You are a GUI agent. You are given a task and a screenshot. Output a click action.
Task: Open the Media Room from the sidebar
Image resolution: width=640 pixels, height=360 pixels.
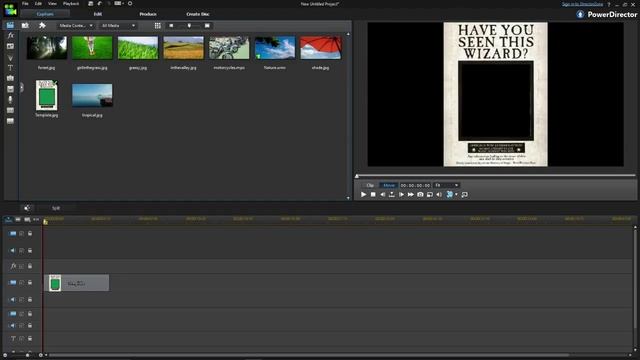10,25
